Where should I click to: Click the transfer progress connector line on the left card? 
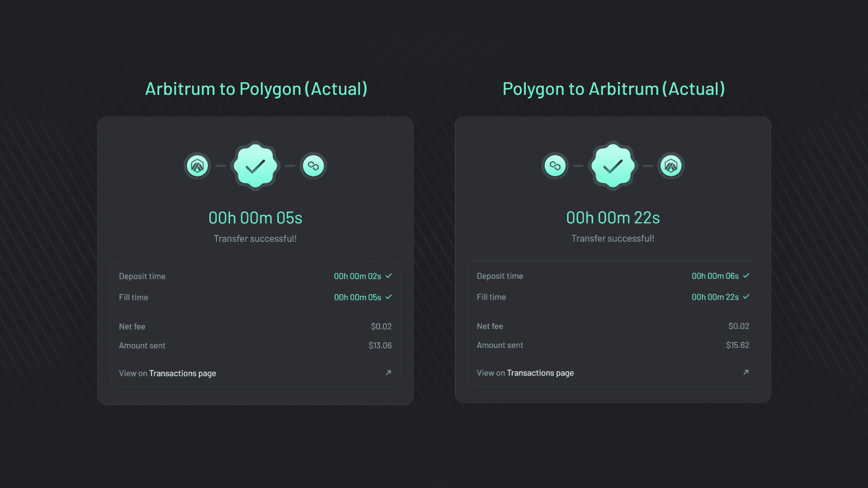click(x=221, y=166)
